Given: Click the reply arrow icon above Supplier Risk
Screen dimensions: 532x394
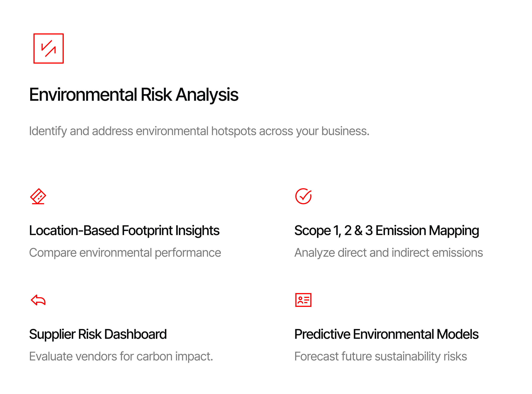Looking at the screenshot, I should 38,300.
